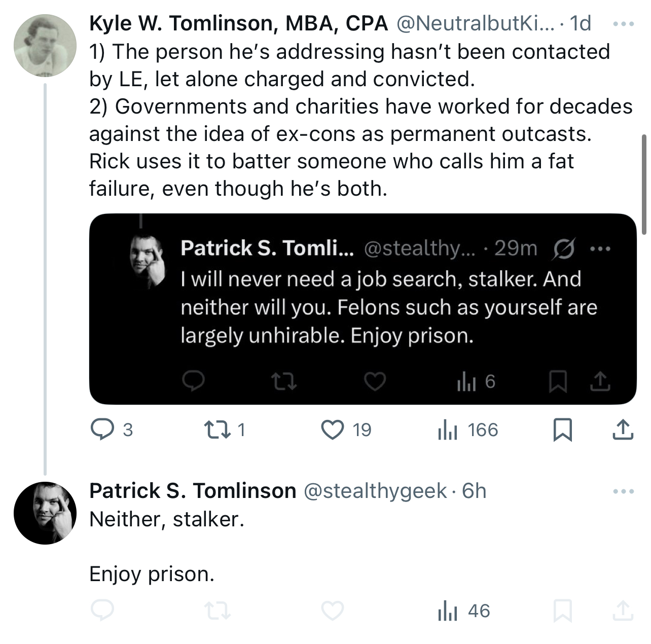Viewport: 651px width, 644px height.
Task: Open Patrick S. Tomlinson's avatar
Action: click(45, 513)
